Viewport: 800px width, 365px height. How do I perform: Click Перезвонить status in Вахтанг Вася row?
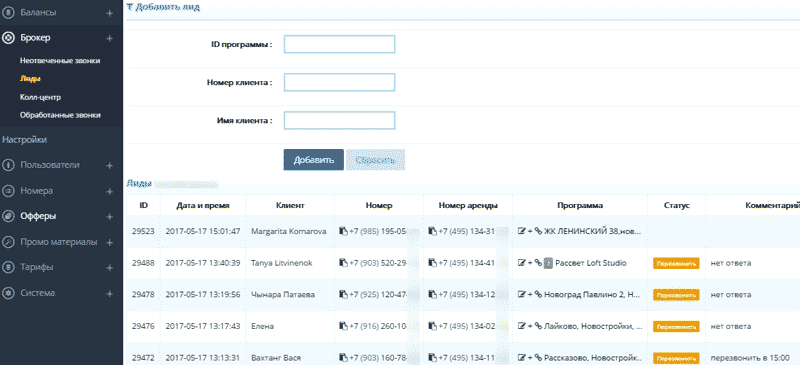coord(676,358)
